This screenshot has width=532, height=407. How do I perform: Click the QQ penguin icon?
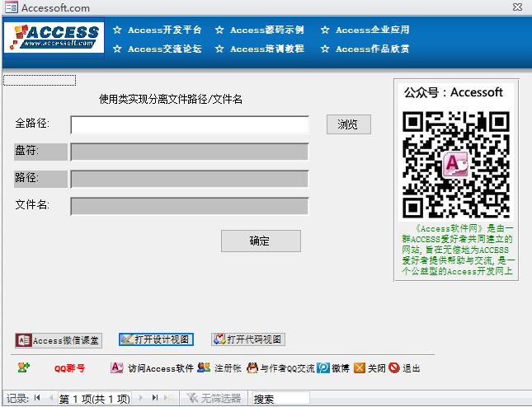[x=252, y=367]
